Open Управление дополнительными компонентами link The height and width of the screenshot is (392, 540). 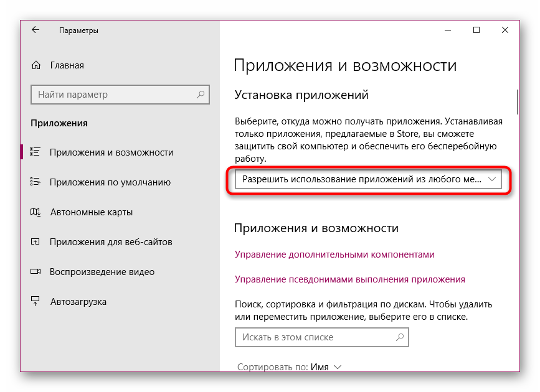[334, 254]
